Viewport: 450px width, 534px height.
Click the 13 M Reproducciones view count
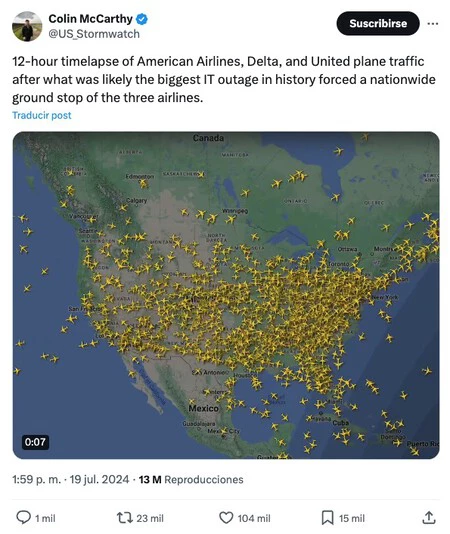tap(191, 480)
